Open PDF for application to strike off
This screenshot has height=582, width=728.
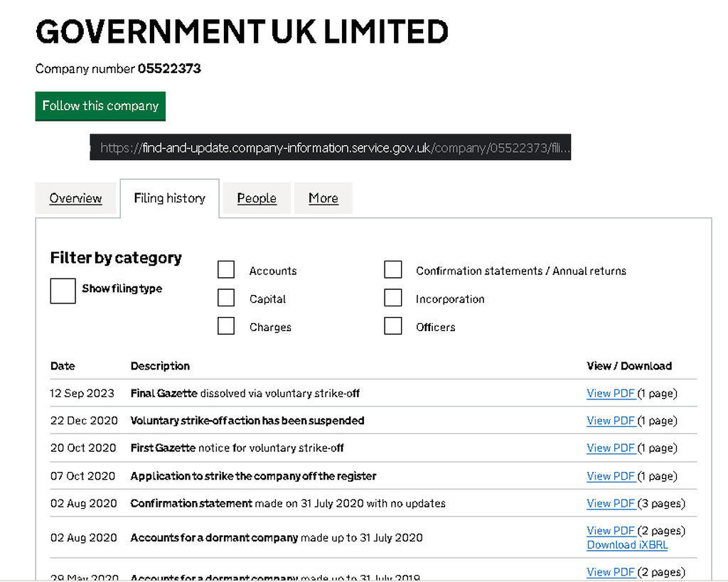610,476
